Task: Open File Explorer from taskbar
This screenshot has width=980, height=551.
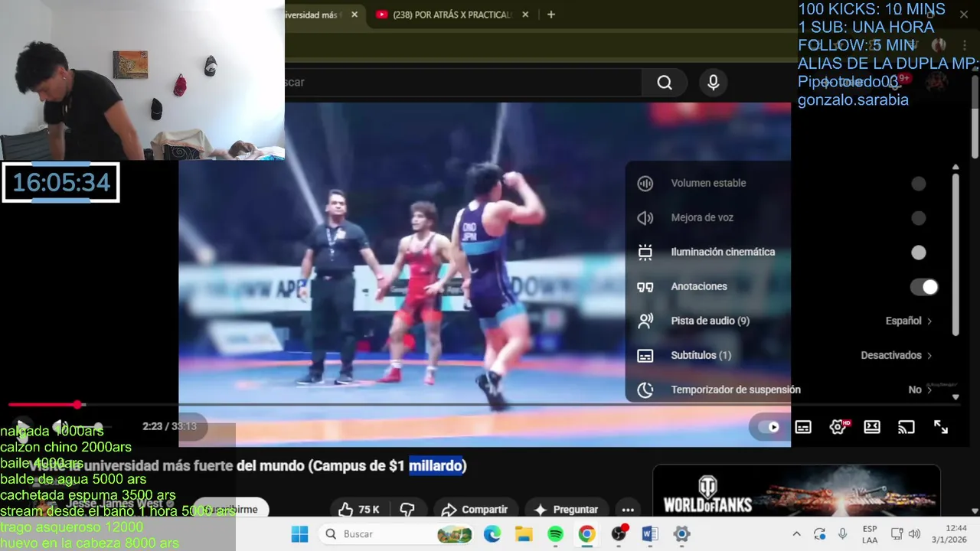Action: 524,533
